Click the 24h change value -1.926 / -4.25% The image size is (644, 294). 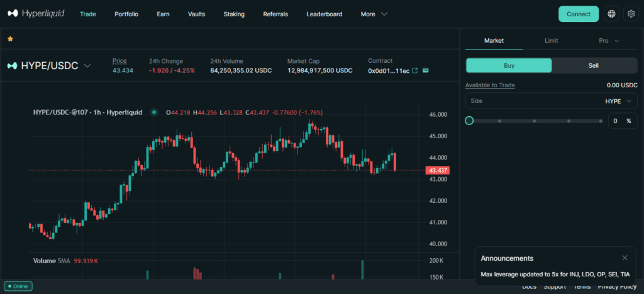172,70
